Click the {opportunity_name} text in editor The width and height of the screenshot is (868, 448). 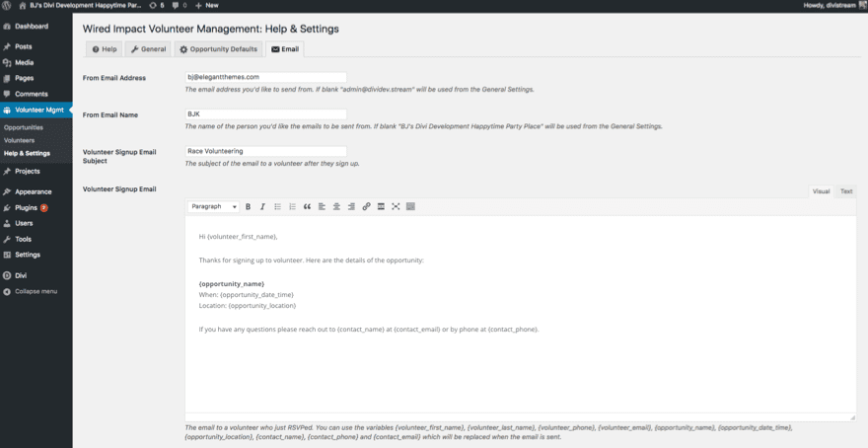click(x=232, y=283)
